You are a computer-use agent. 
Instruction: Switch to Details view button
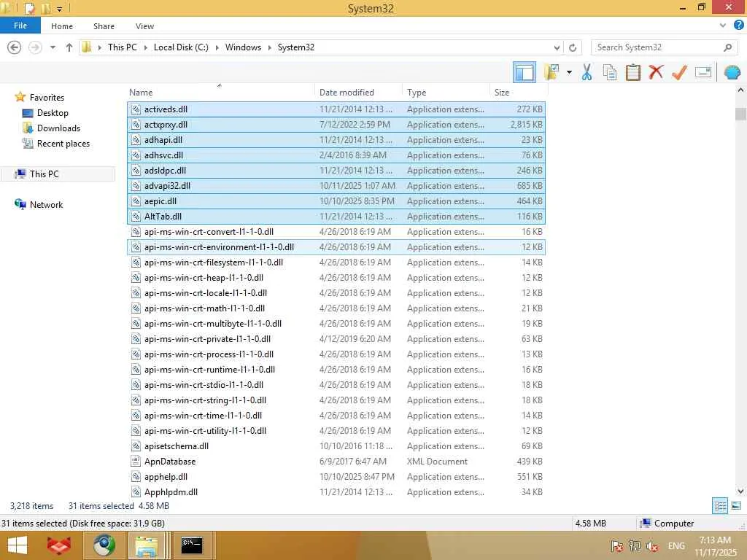click(720, 506)
